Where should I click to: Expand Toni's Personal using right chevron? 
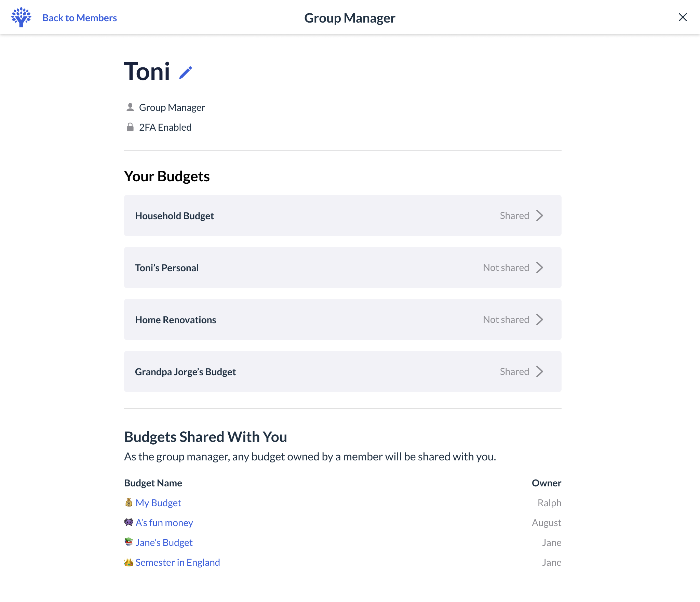pos(540,267)
